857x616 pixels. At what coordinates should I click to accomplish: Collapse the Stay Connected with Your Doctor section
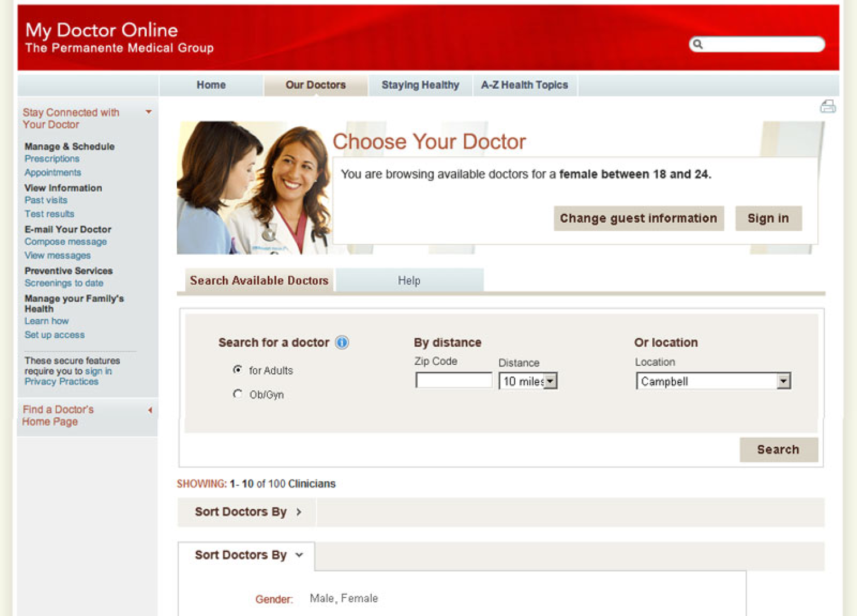(149, 112)
